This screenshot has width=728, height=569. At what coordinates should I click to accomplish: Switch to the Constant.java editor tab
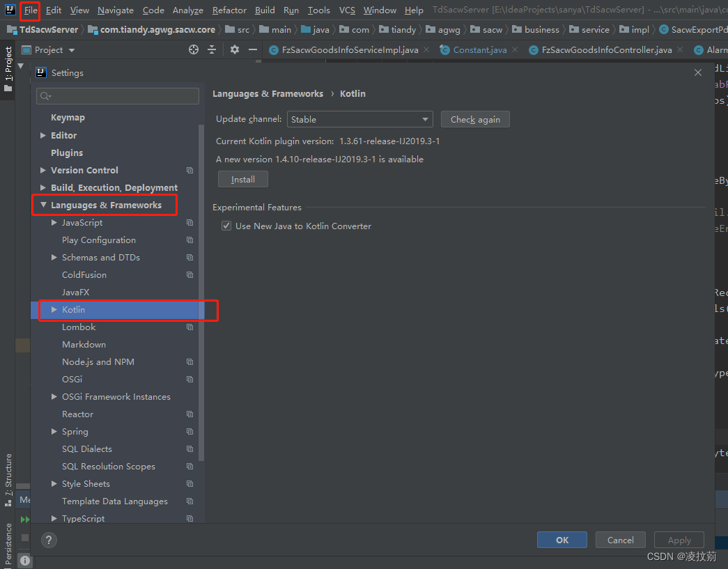coord(479,49)
